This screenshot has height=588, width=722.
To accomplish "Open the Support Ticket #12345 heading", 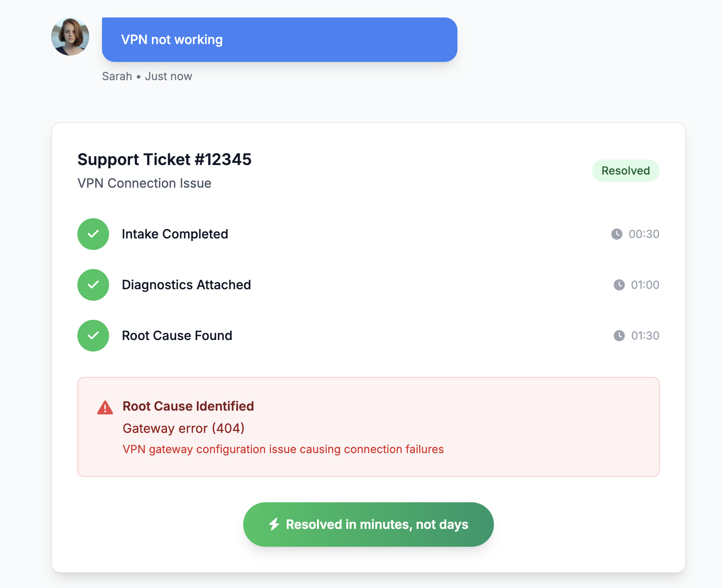I will [164, 159].
